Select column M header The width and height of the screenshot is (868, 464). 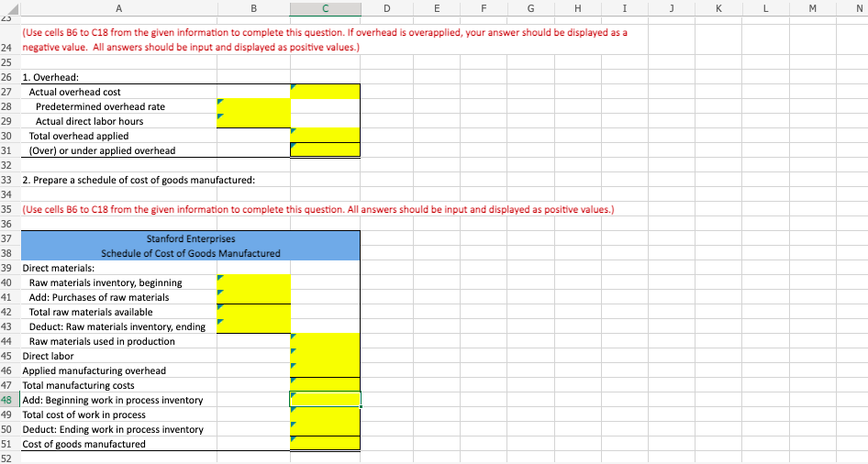[x=812, y=7]
